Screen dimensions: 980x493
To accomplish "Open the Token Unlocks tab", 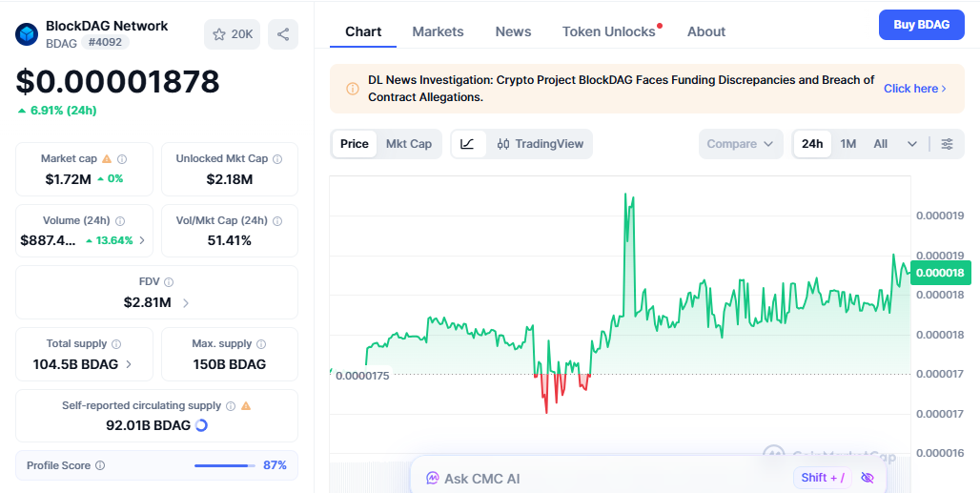I will click(x=609, y=31).
